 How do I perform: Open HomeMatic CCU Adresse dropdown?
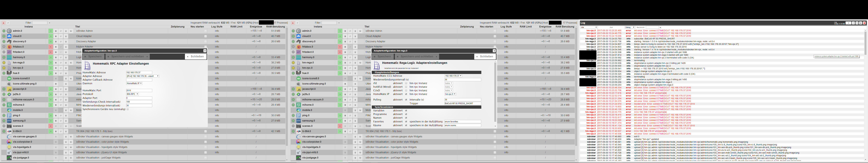[453, 76]
